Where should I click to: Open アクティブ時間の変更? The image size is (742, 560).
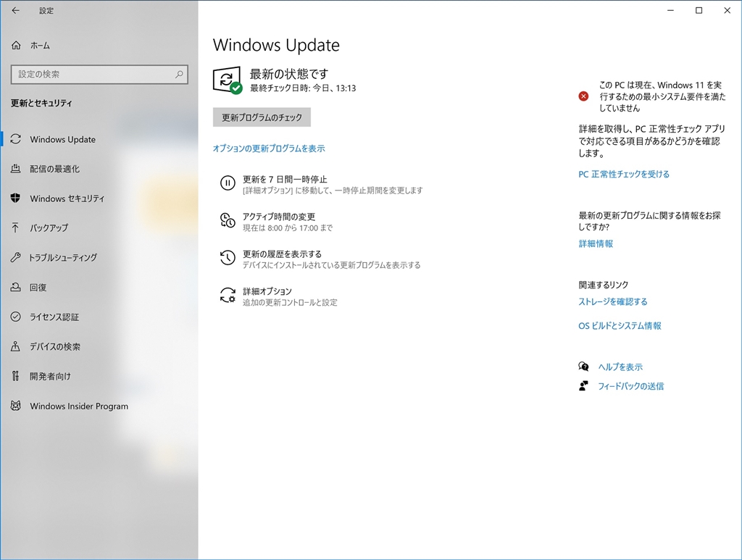(x=279, y=217)
